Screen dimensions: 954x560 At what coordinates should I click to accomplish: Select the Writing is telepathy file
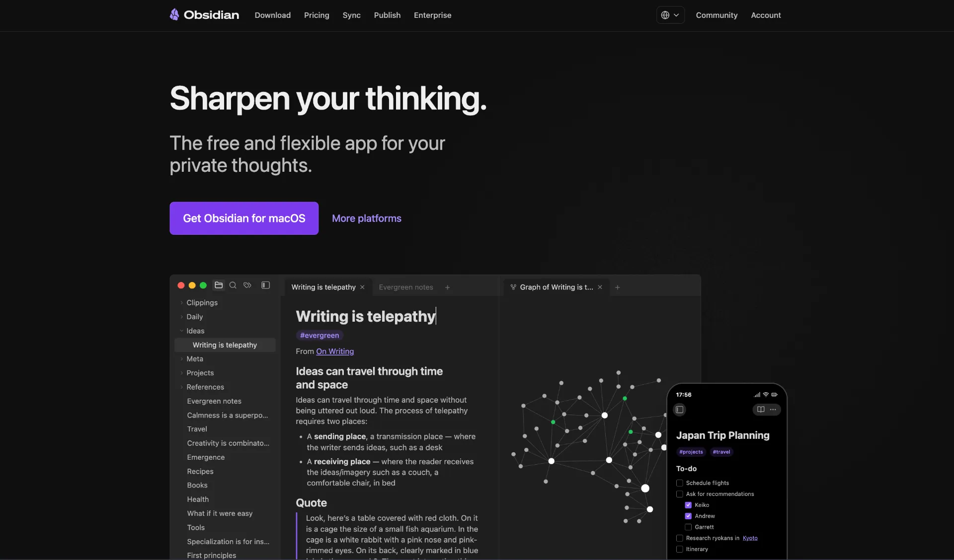(x=225, y=345)
